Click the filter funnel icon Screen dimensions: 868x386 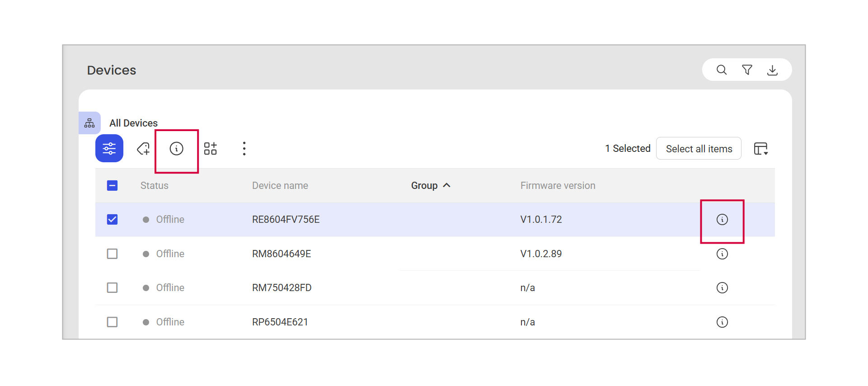coord(747,70)
